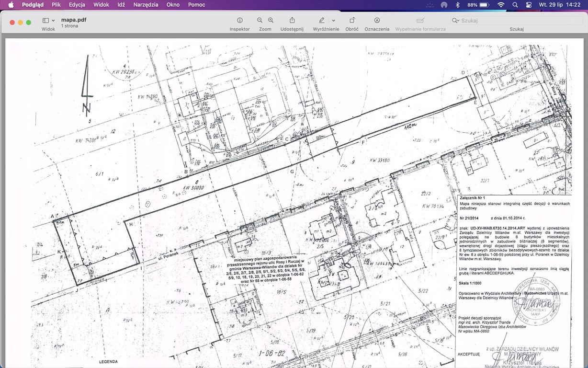
Task: Click the screen mirroring status icon
Action: click(444, 5)
